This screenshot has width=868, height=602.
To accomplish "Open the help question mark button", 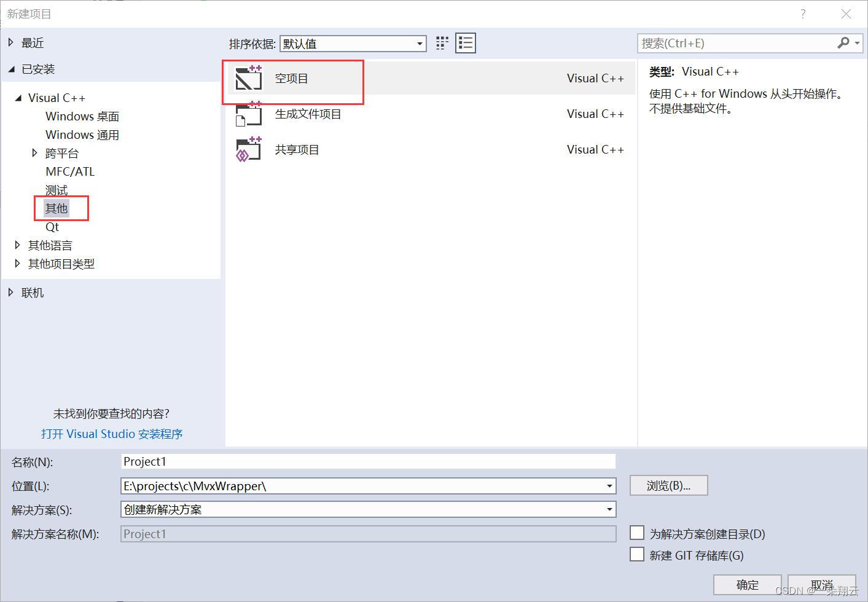I will pyautogui.click(x=803, y=14).
